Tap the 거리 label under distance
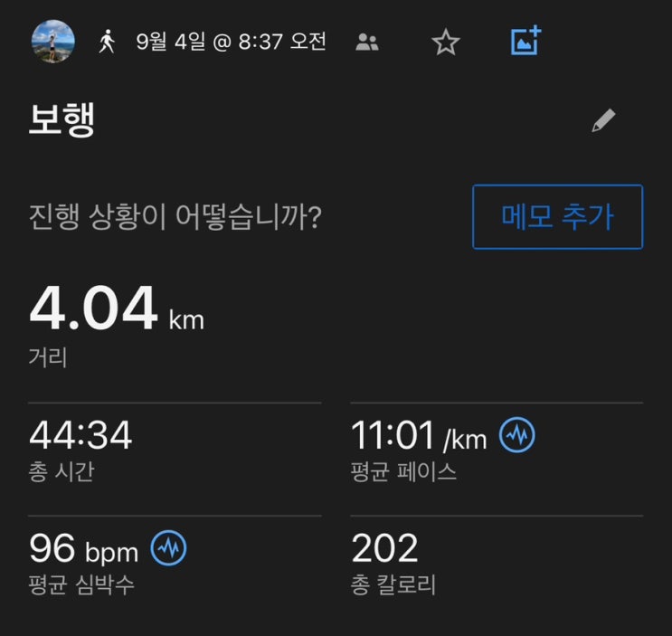 (x=48, y=357)
